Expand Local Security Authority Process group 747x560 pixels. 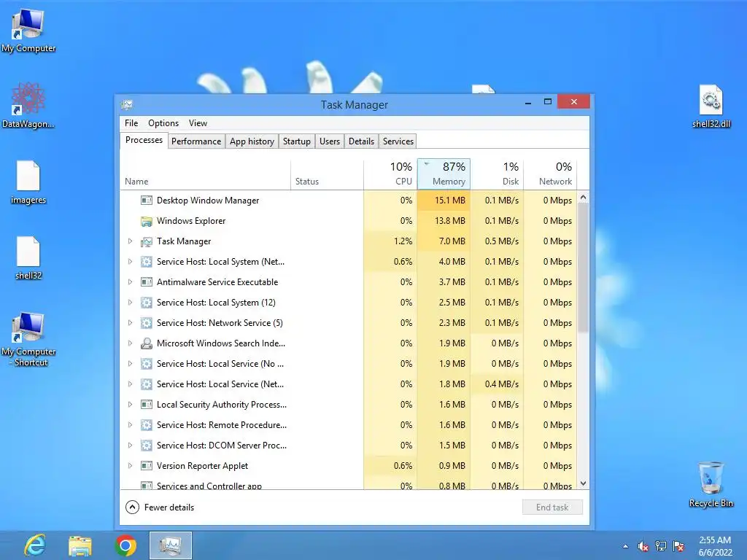pyautogui.click(x=130, y=405)
